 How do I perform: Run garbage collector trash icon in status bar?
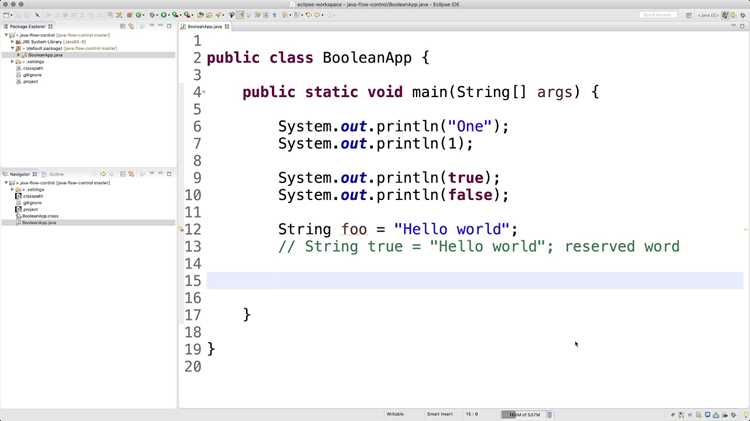[x=549, y=414]
